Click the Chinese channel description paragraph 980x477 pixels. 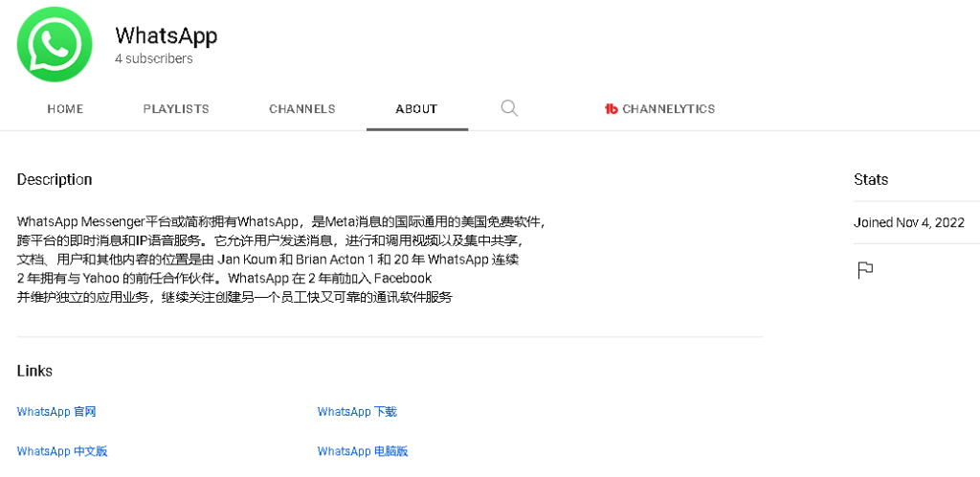pyautogui.click(x=278, y=259)
